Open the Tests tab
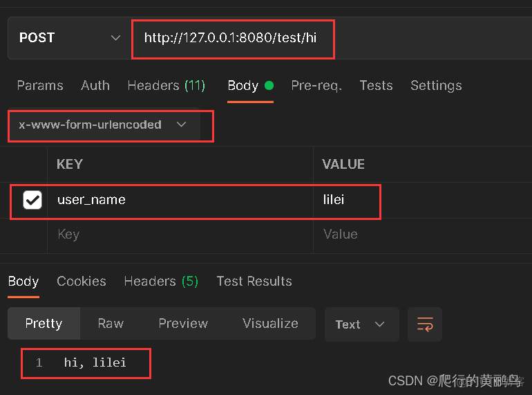The height and width of the screenshot is (395, 532). [376, 86]
